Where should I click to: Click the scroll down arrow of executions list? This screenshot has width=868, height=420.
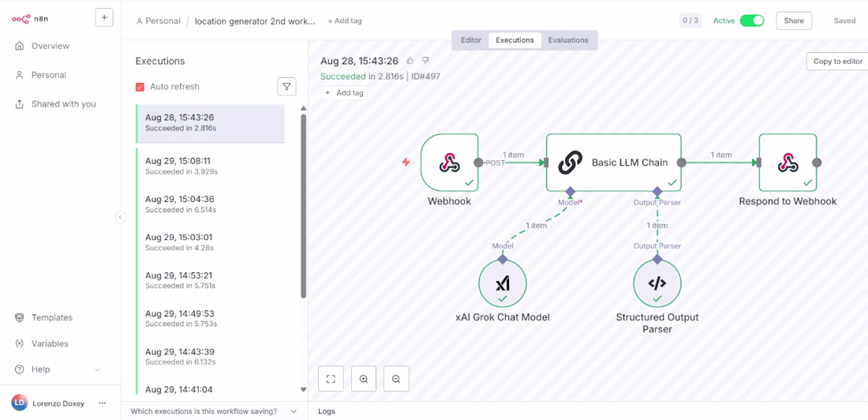[x=303, y=390]
